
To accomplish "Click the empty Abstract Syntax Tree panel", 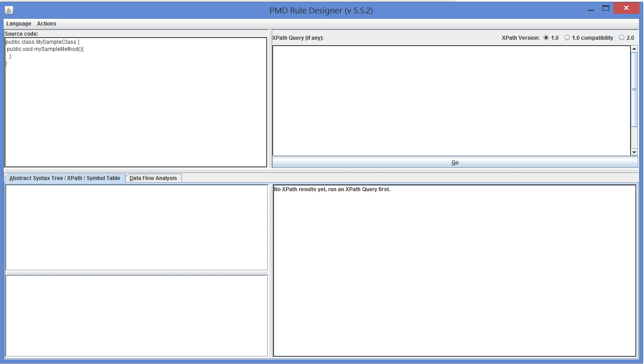I will point(136,227).
